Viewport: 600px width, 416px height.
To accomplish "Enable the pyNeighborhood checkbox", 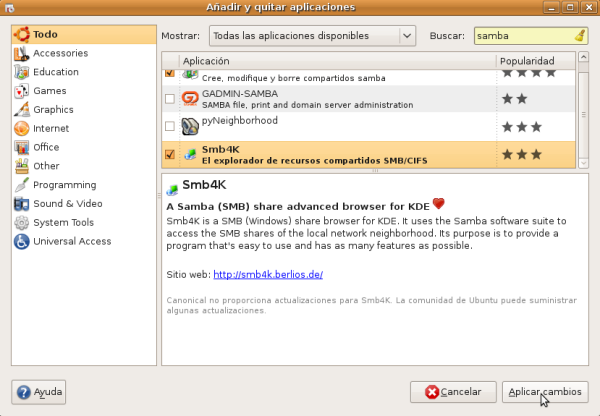I will (169, 126).
